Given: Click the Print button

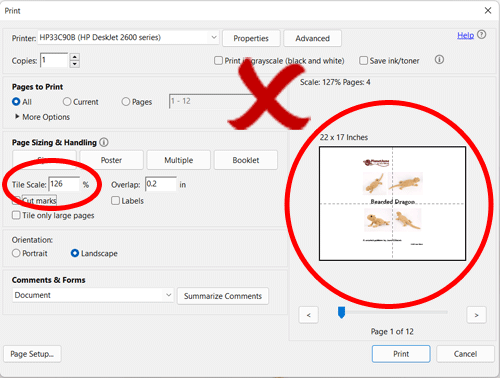Looking at the screenshot, I should coord(401,354).
